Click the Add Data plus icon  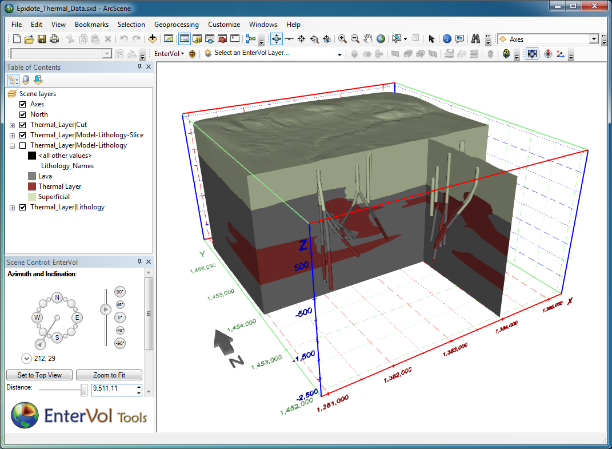click(153, 39)
